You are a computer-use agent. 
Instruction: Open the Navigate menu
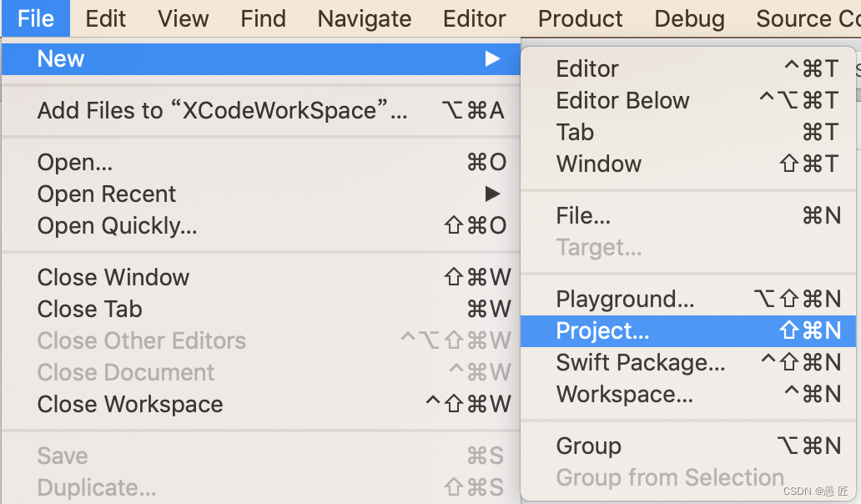tap(365, 18)
